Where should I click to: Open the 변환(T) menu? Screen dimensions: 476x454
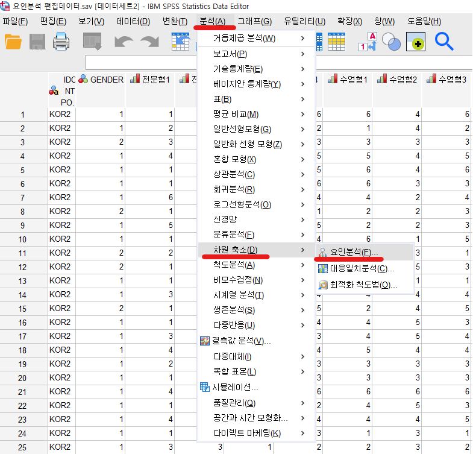(x=175, y=21)
